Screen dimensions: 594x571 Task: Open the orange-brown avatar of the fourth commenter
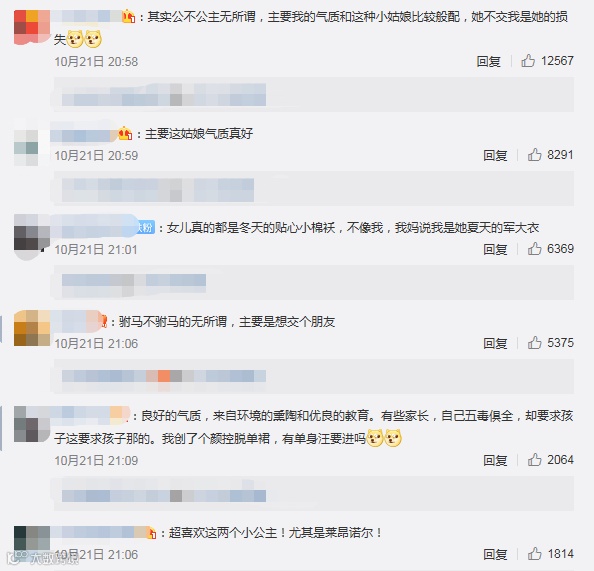(x=32, y=328)
